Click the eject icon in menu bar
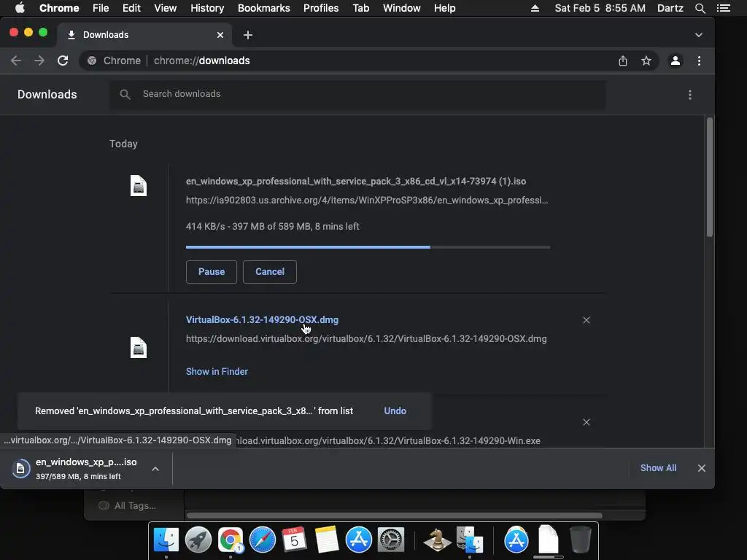This screenshot has height=560, width=747. [x=535, y=8]
